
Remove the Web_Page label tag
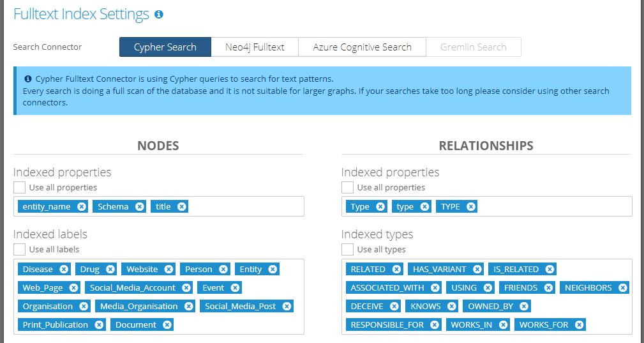pos(73,287)
